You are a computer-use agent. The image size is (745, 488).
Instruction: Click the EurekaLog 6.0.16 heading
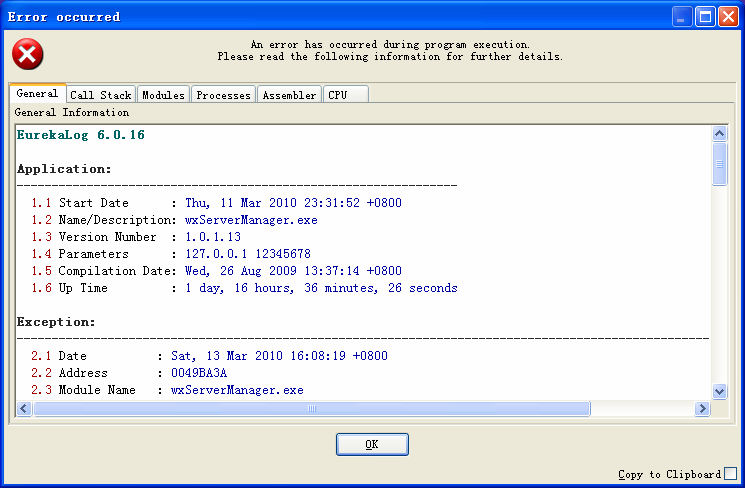pyautogui.click(x=80, y=135)
